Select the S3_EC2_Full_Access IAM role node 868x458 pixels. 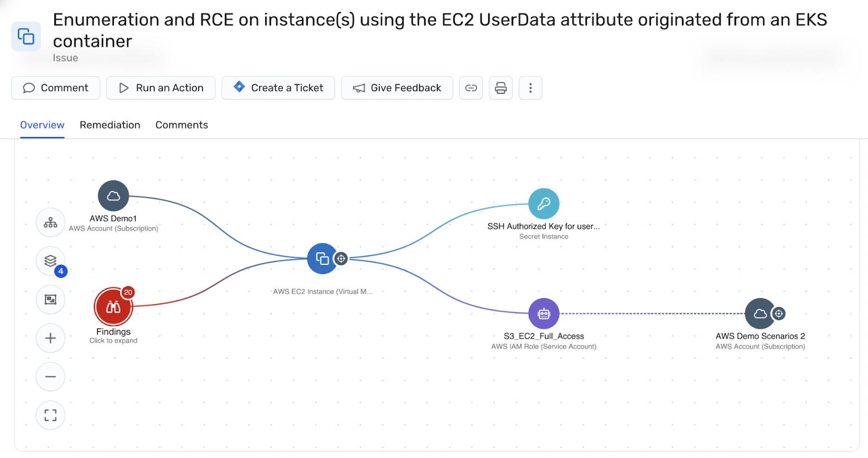click(544, 313)
